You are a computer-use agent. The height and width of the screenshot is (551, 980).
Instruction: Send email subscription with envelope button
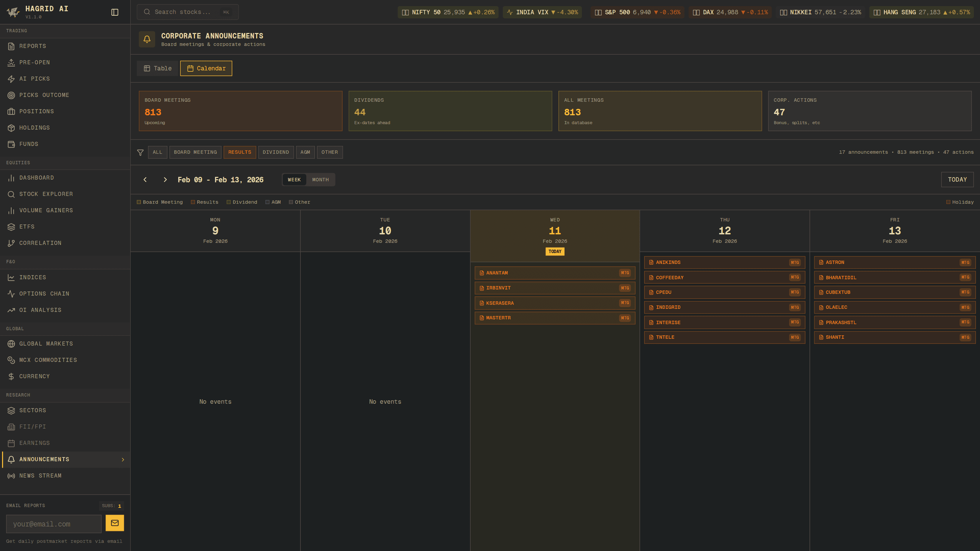click(115, 523)
